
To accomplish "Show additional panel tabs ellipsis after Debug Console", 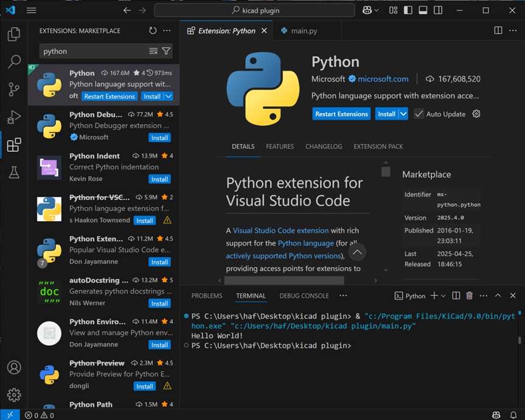I will tap(343, 295).
